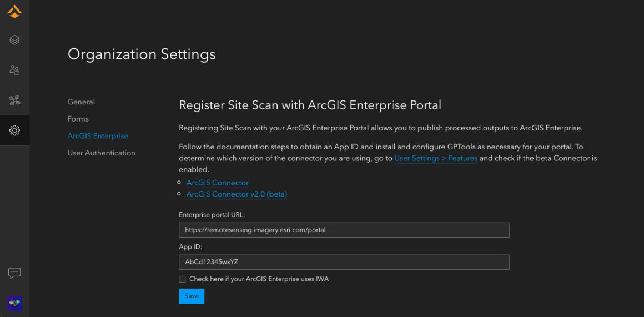Select the Settings gear icon in sidebar
This screenshot has height=317, width=644.
(x=14, y=130)
